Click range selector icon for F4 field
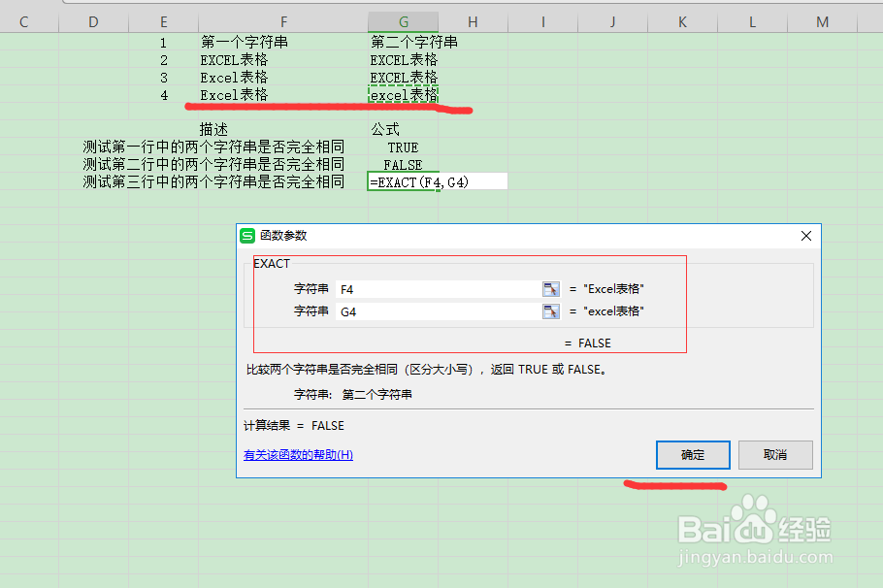This screenshot has width=883, height=588. click(x=551, y=289)
